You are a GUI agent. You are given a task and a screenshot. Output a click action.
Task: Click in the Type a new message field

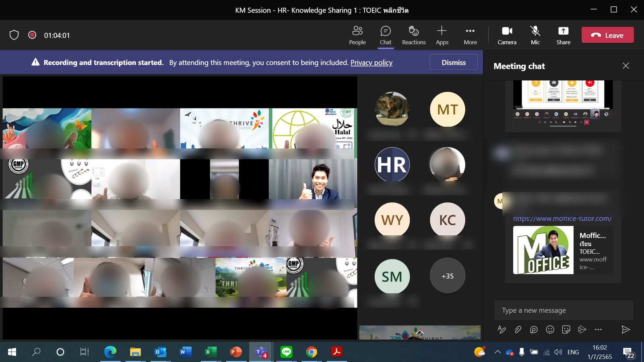[563, 310]
